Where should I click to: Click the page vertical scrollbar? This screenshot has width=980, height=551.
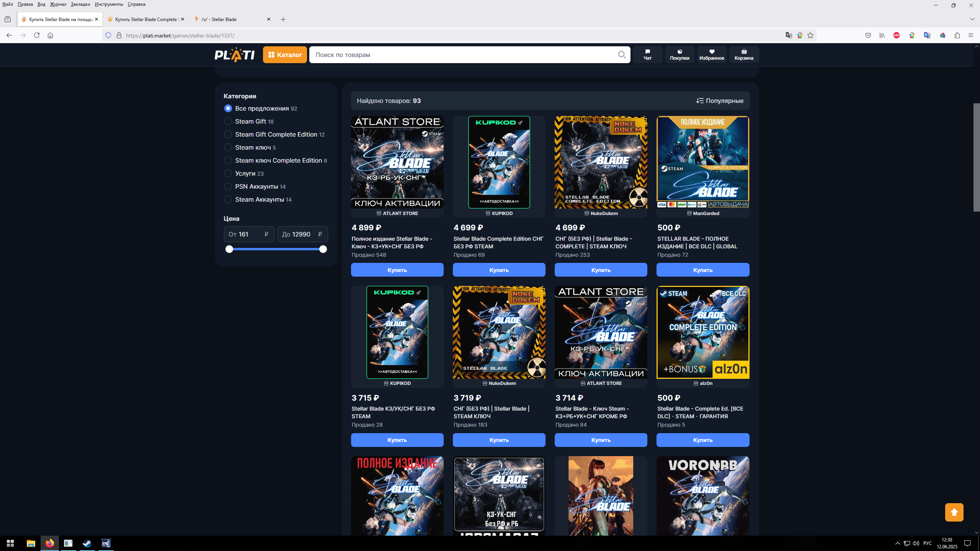point(976,157)
